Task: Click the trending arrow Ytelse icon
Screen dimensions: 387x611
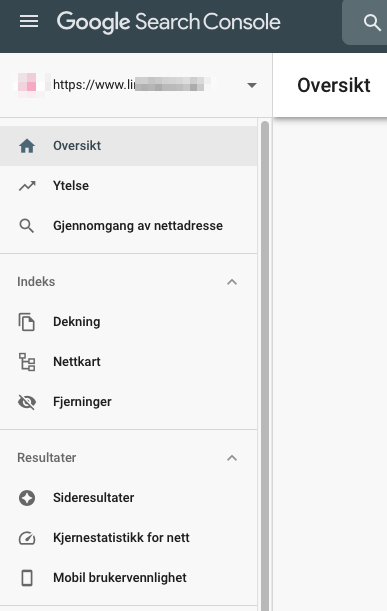Action: click(27, 186)
